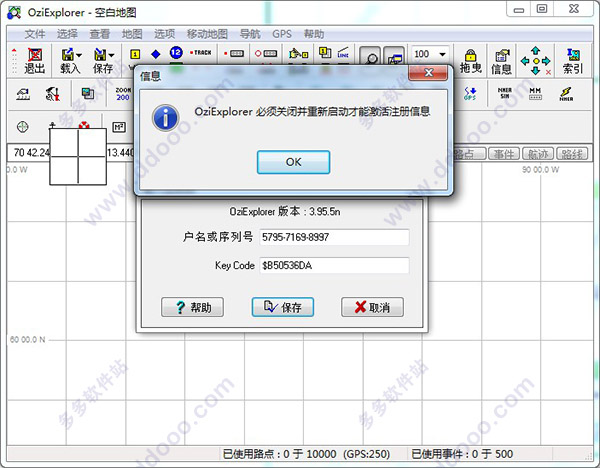
Task: Toggle the 航迹 track button
Action: point(538,154)
